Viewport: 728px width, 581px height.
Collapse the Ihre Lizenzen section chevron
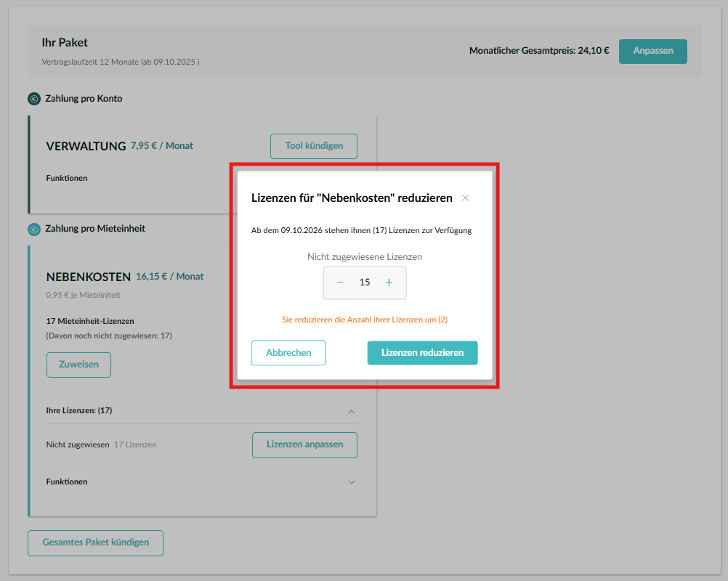tap(352, 411)
